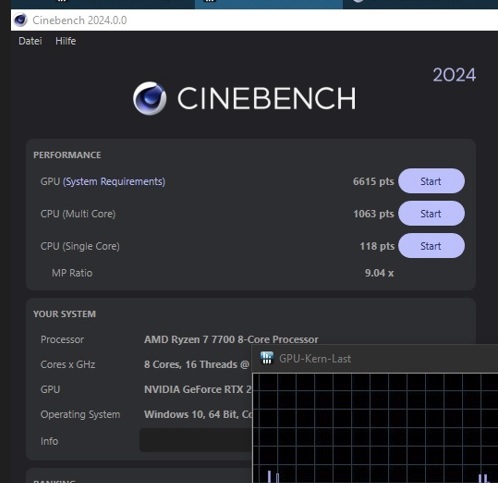
Task: Click the Cores x GHz label
Action: click(x=68, y=364)
